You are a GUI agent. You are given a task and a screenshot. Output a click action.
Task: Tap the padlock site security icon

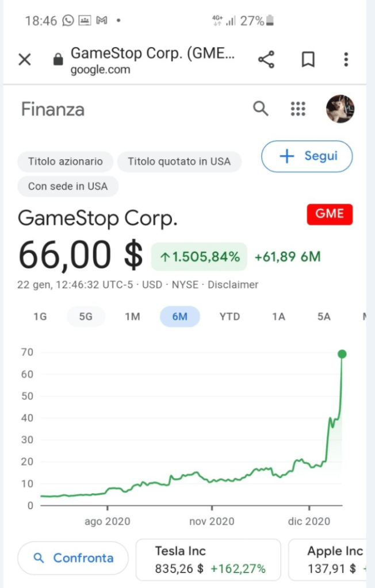57,59
